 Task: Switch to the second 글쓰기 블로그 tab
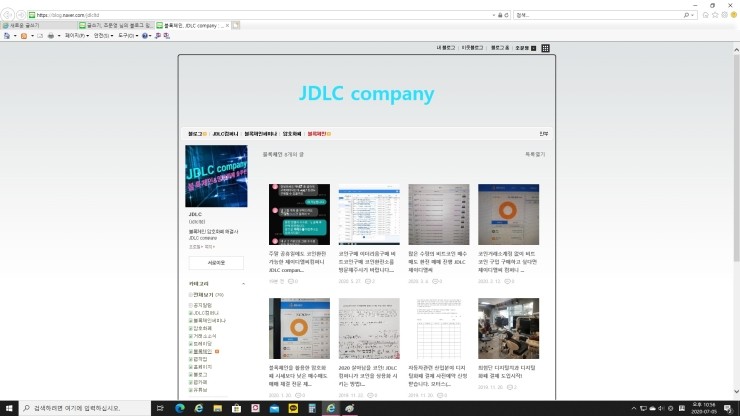[x=116, y=25]
